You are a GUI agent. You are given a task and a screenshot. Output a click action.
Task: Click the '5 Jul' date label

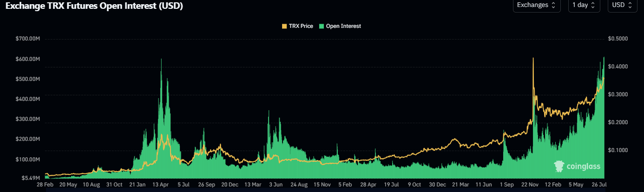point(184,185)
